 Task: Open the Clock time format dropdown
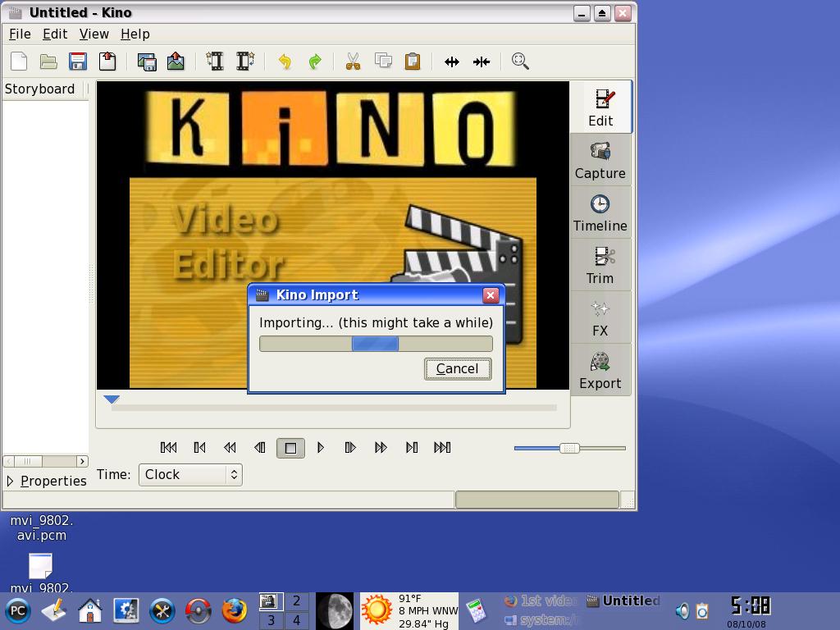coord(190,474)
